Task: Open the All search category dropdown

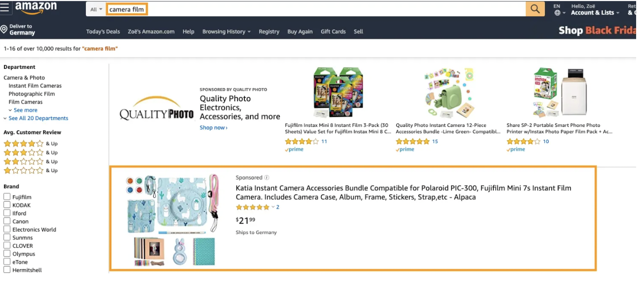Action: pos(96,9)
